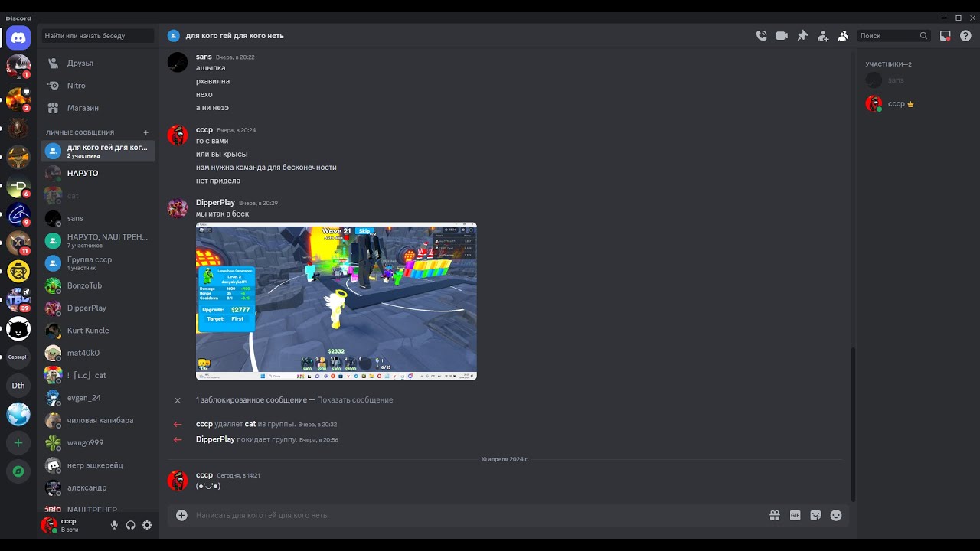The height and width of the screenshot is (551, 980).
Task: Open the Магазин tab
Action: pos(98,108)
